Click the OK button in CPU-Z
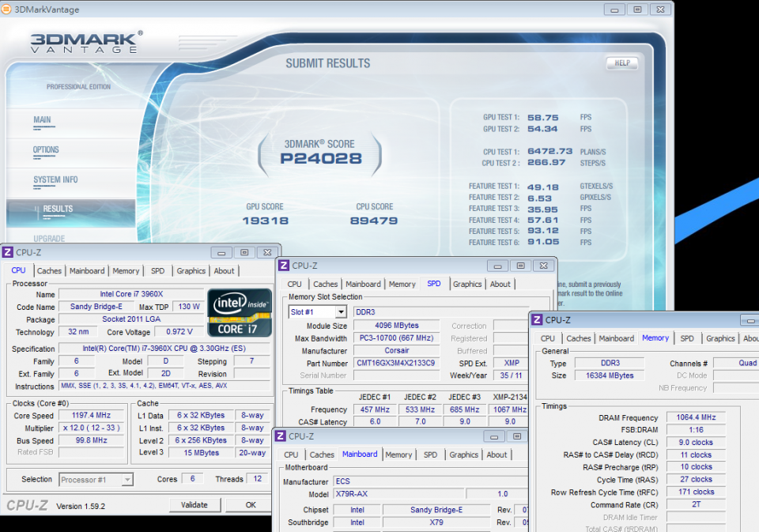The width and height of the screenshot is (759, 532). coord(251,505)
